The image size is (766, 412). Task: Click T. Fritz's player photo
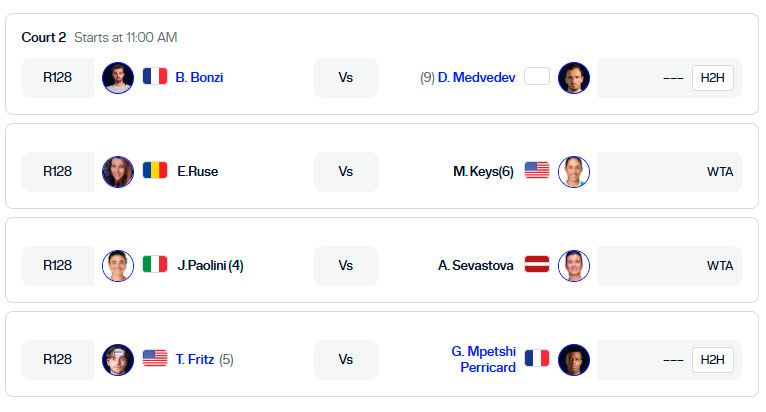pyautogui.click(x=118, y=360)
